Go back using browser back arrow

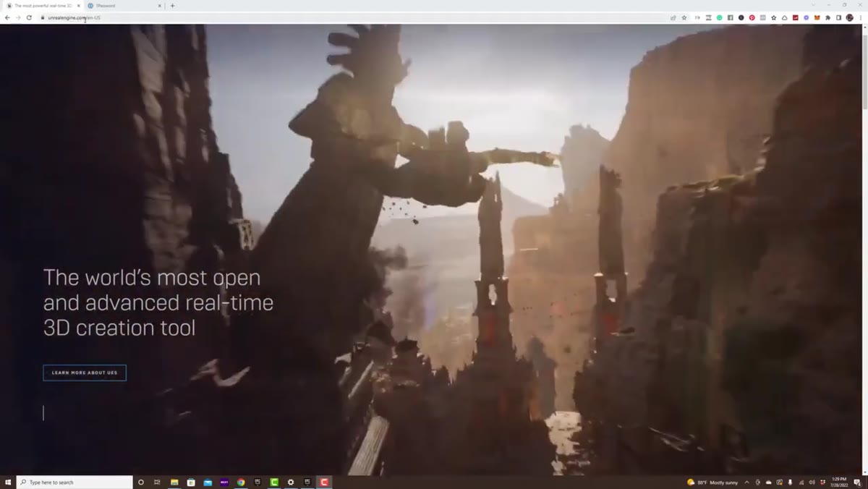coord(7,17)
